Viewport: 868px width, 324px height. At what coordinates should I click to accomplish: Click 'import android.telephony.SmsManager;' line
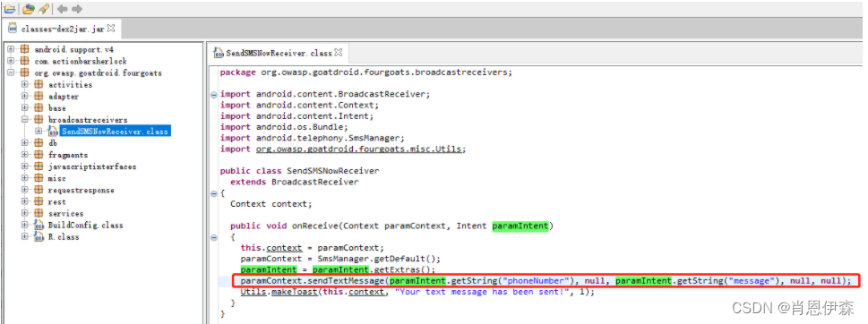pos(313,138)
